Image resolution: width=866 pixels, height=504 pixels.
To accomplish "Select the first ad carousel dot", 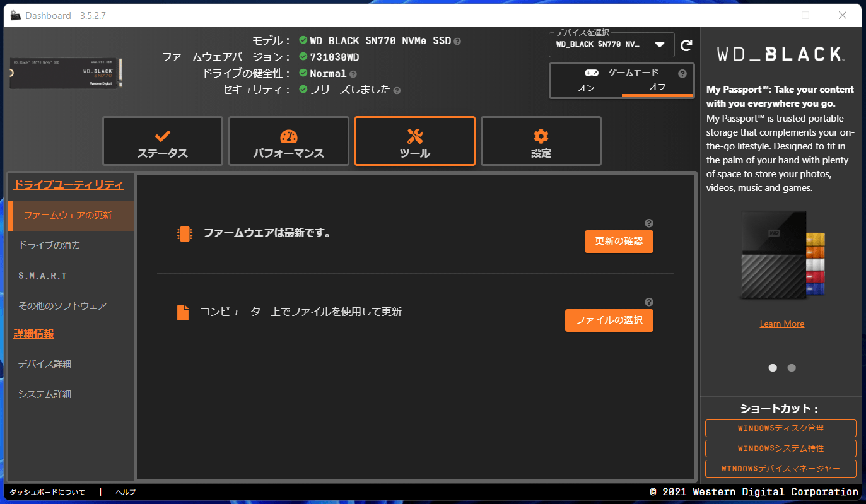I will (x=773, y=368).
